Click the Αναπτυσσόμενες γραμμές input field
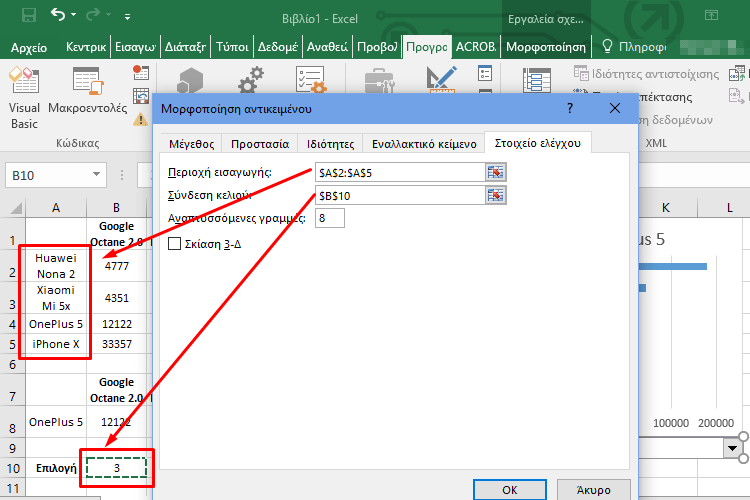Viewport: 750px width, 500px height. click(330, 218)
